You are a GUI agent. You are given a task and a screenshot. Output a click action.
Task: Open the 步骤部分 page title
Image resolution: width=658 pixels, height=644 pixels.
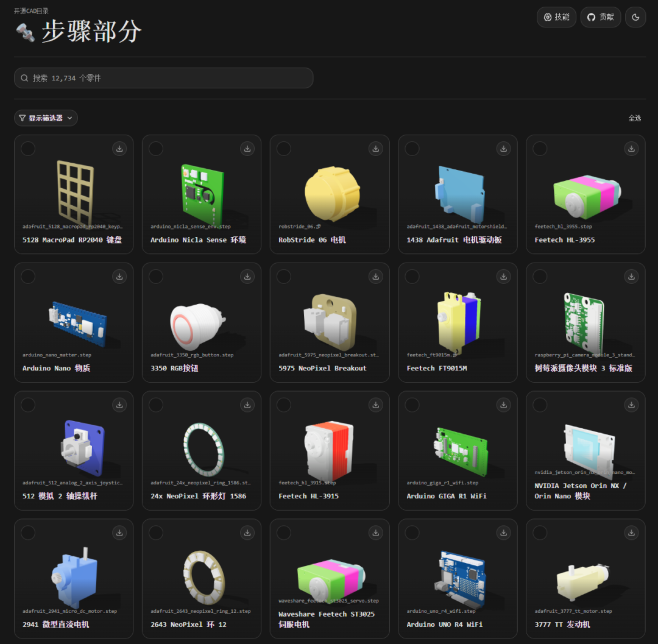coord(91,32)
